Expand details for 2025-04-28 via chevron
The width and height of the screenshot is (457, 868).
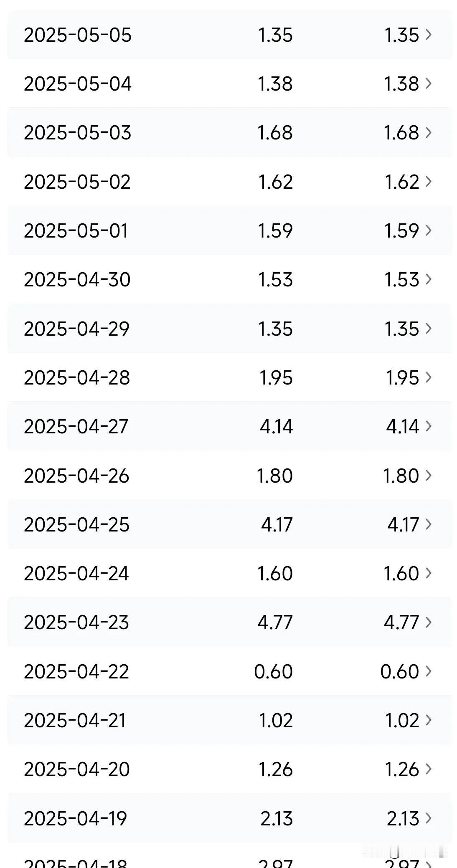(x=428, y=377)
